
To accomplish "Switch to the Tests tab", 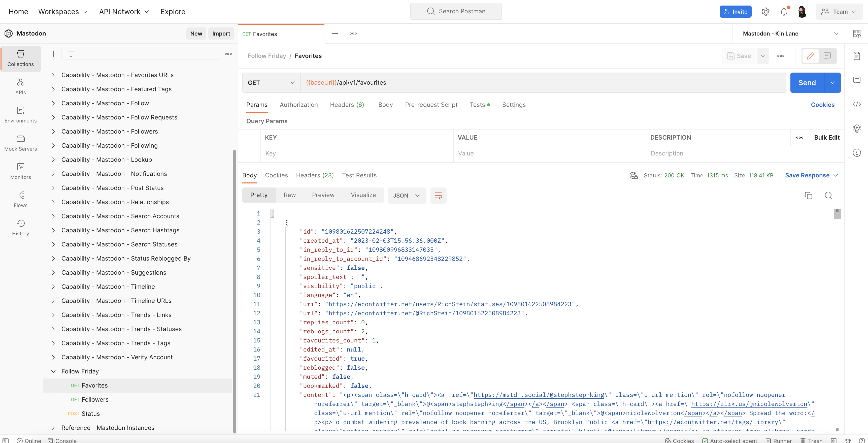I will pos(480,105).
